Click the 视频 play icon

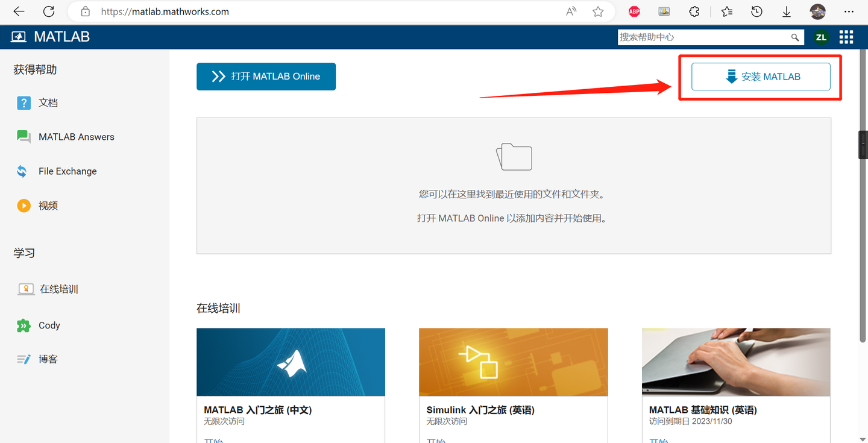24,206
